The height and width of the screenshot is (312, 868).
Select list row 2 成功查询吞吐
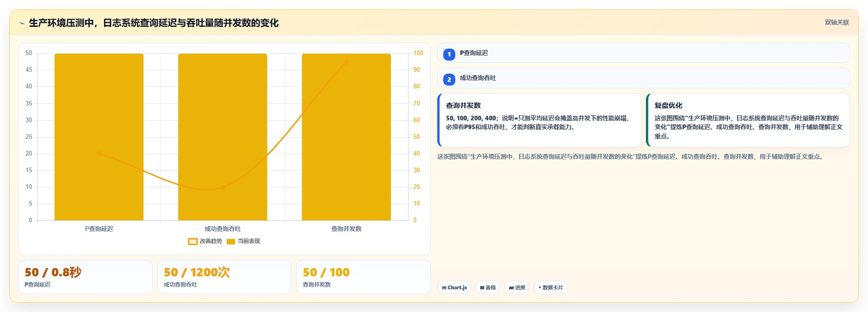click(643, 78)
